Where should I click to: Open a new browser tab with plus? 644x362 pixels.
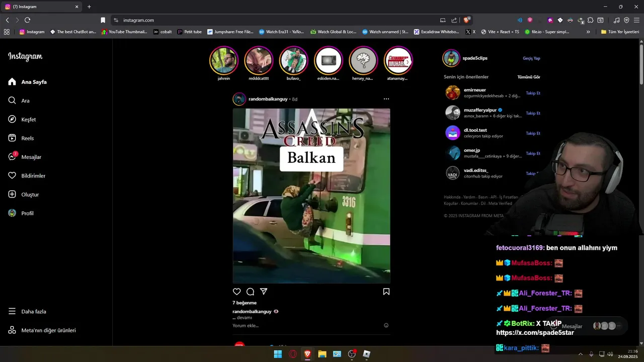[89, 7]
